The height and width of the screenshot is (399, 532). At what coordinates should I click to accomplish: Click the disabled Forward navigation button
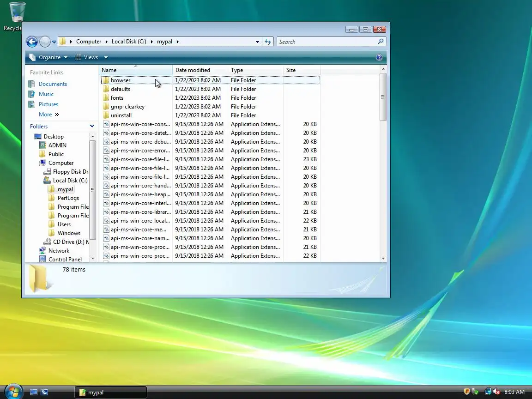click(x=45, y=42)
